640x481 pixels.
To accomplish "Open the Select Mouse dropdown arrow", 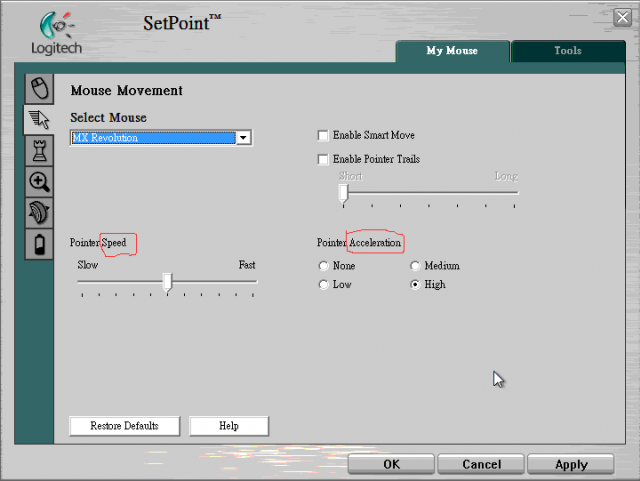I will coord(243,138).
